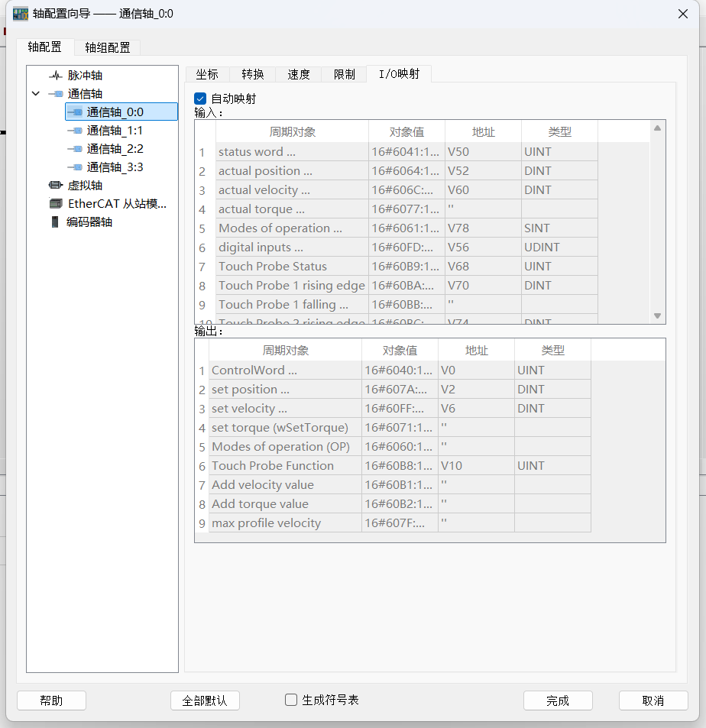Click the 'max profile velocity' cell
706x728 pixels.
pyautogui.click(x=285, y=523)
